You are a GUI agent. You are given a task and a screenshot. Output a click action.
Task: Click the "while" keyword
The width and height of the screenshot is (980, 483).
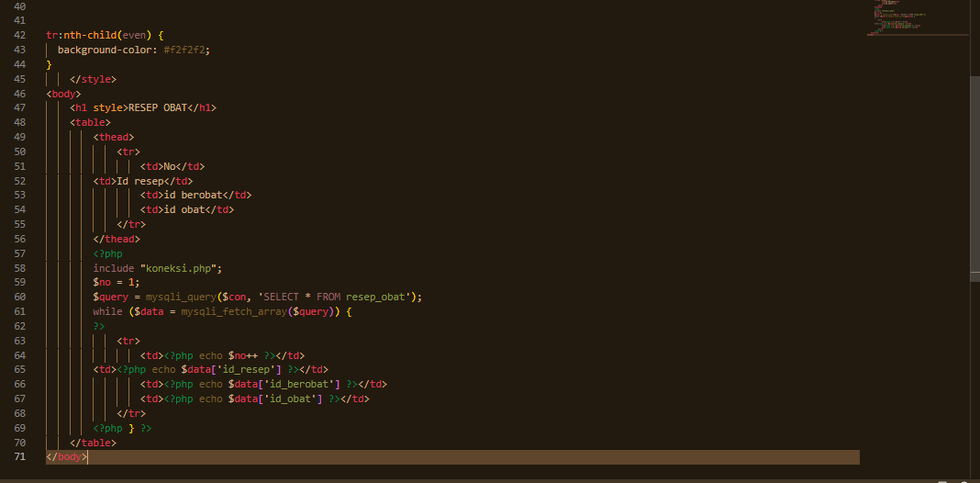[107, 311]
